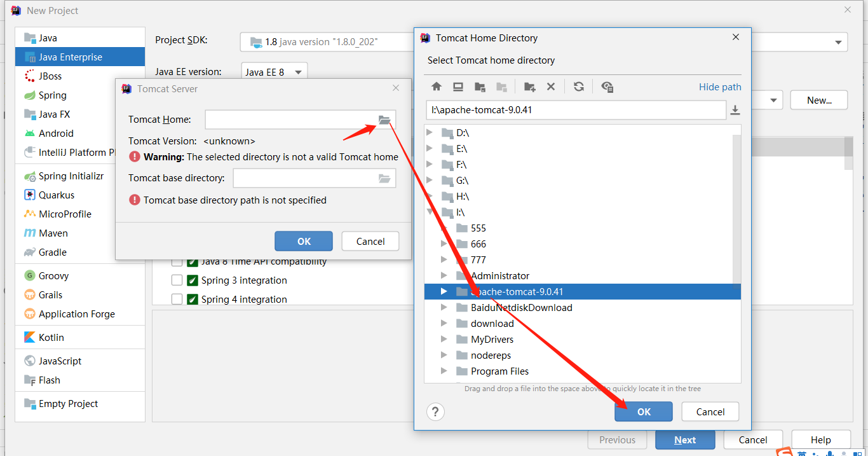Confirm directory with chooser OK button
The width and height of the screenshot is (868, 456).
tap(644, 411)
